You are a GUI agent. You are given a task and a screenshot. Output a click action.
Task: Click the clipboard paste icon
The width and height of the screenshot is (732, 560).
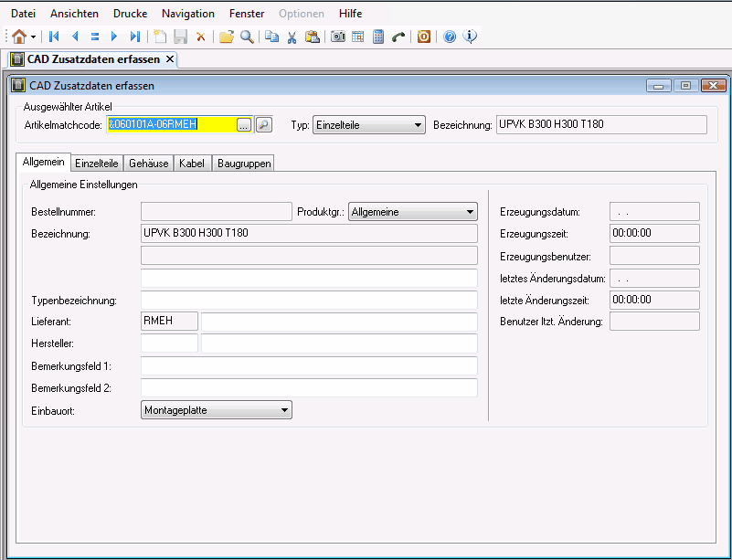[x=313, y=37]
